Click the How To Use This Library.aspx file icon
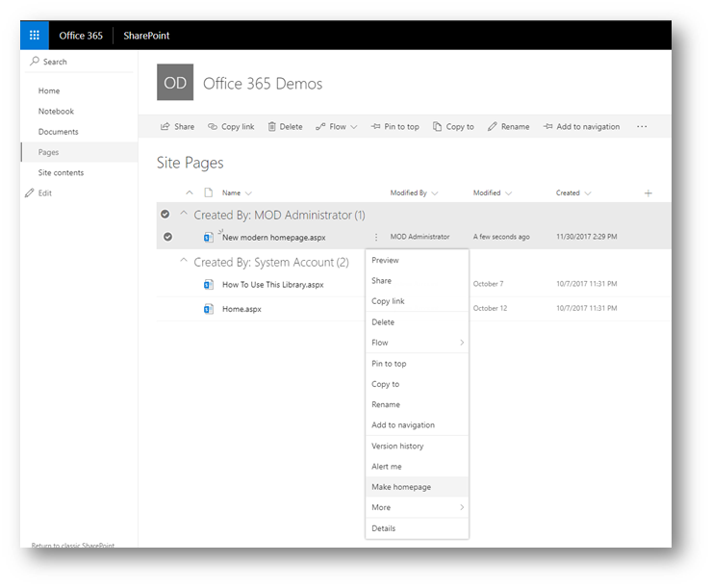This screenshot has height=588, width=712. [209, 285]
